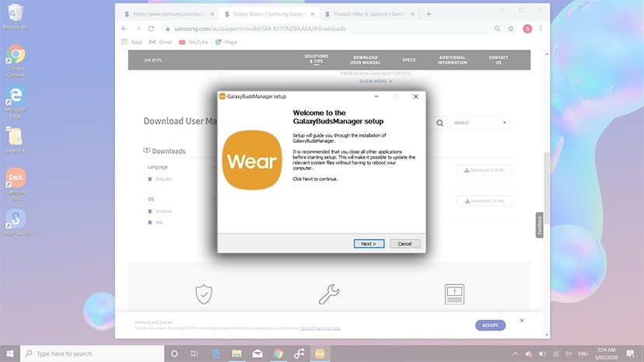Viewport: 644px width, 362px height.
Task: Go to ADDITIONAL INFORMATION section
Action: point(452,60)
